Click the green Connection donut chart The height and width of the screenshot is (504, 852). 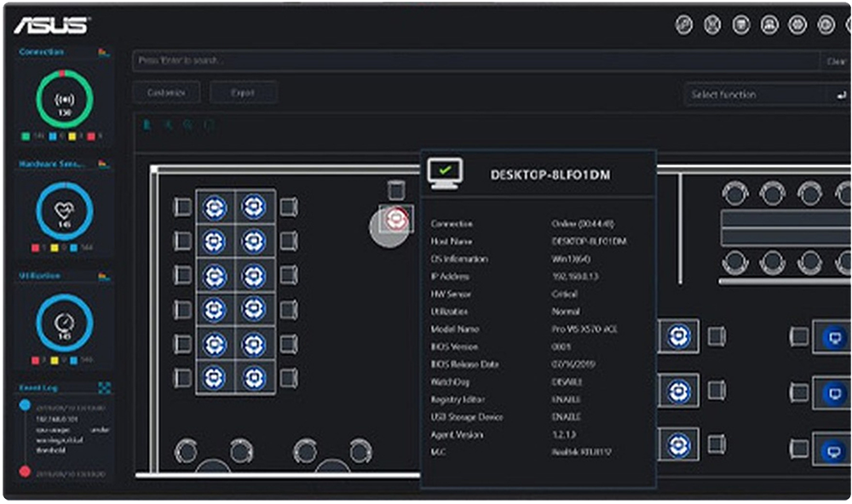click(65, 99)
